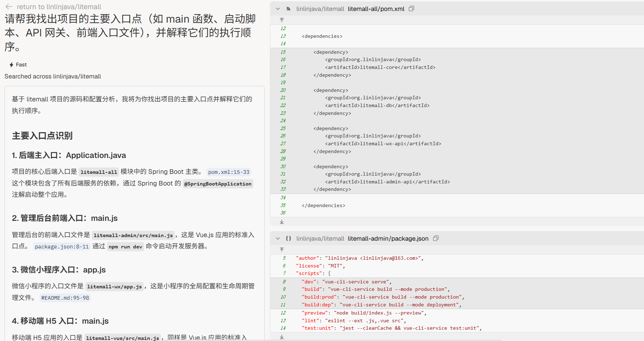Open the litemall-admin/package.json file title
Viewport: 644px width, 341px height.
tap(388, 239)
